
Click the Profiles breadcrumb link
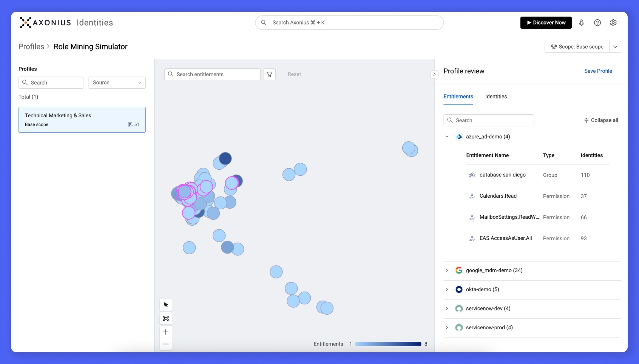[31, 47]
